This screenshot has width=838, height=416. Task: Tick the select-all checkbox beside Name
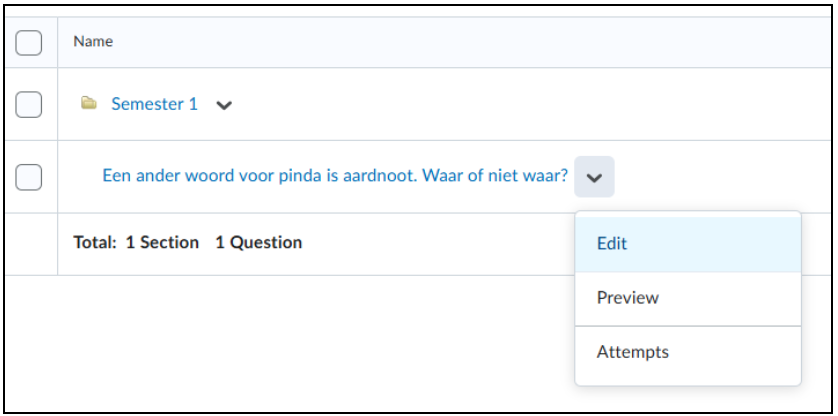pyautogui.click(x=28, y=43)
